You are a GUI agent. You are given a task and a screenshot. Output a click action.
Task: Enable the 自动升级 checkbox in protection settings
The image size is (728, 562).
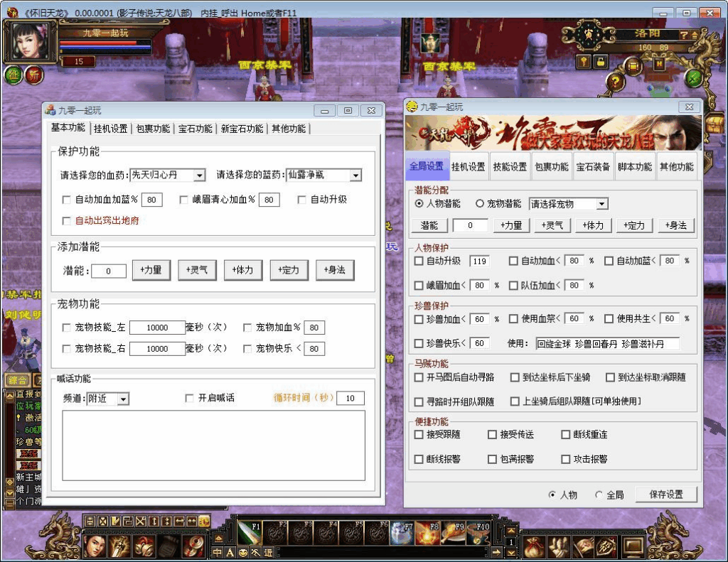coord(303,200)
